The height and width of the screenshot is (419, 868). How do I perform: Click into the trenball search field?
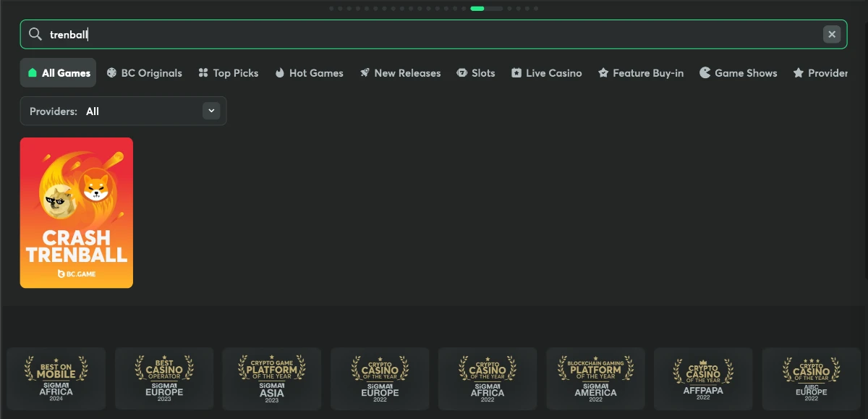(x=434, y=34)
